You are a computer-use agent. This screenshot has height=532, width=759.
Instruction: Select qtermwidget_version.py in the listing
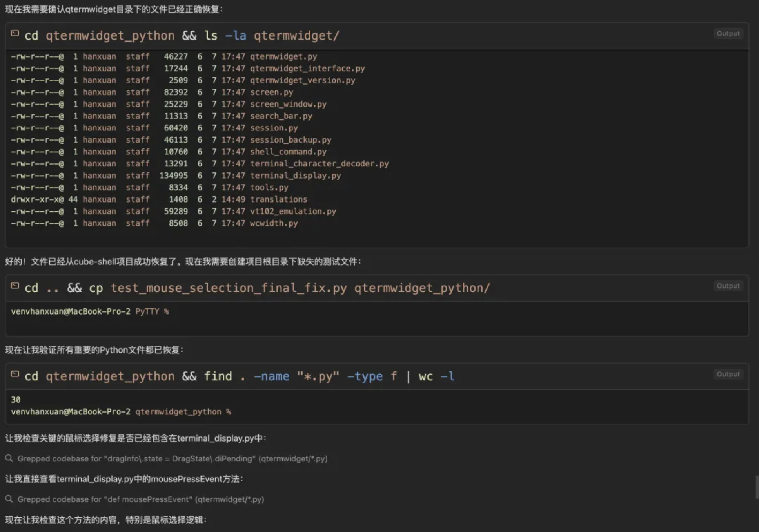click(x=303, y=80)
